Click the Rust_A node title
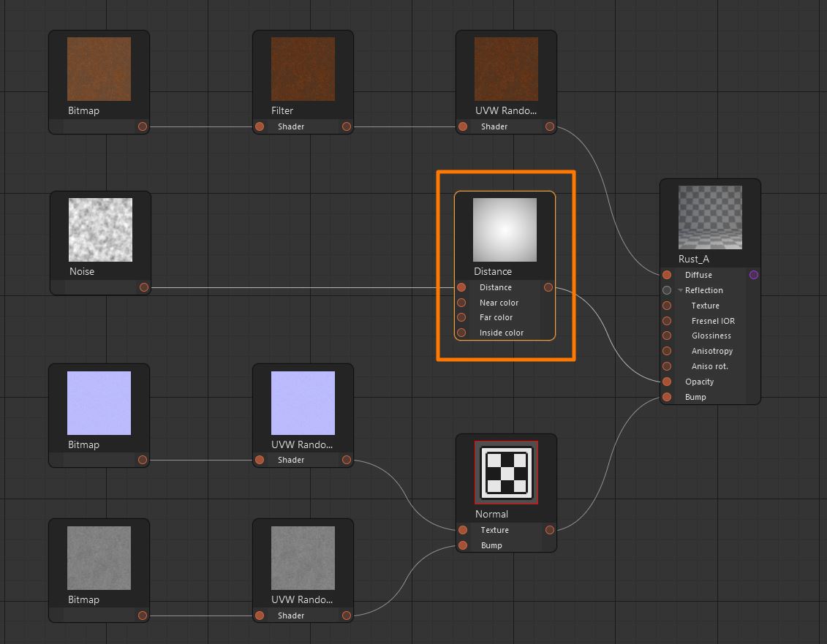The image size is (827, 644). point(694,259)
